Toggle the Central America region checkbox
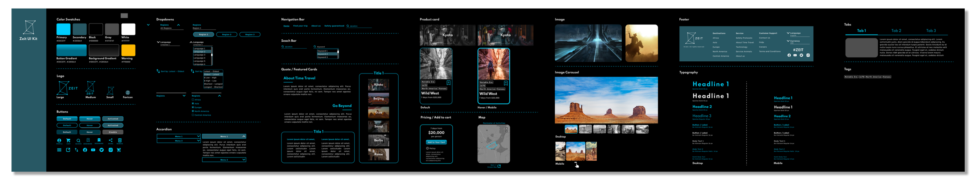The image size is (980, 180). [193, 115]
